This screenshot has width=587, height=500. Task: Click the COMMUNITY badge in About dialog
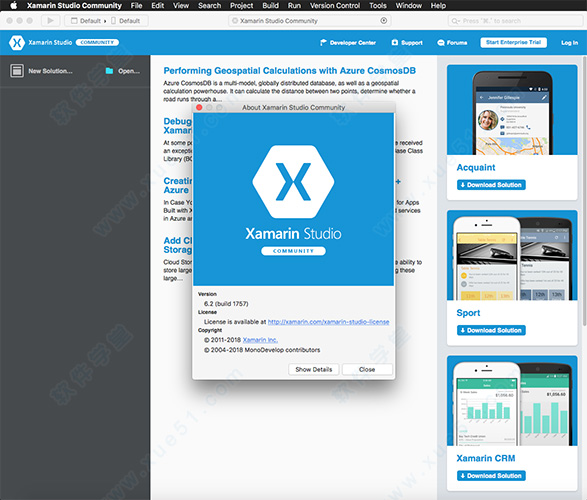[x=293, y=251]
